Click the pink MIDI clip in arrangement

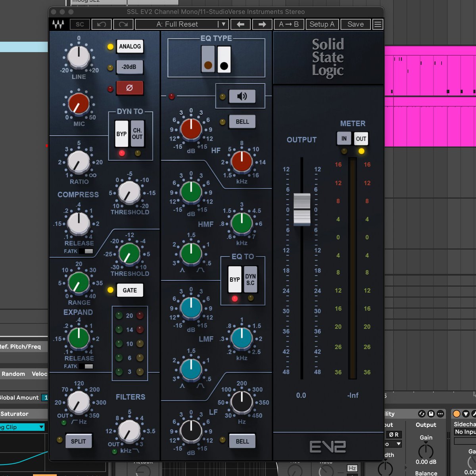(430, 71)
